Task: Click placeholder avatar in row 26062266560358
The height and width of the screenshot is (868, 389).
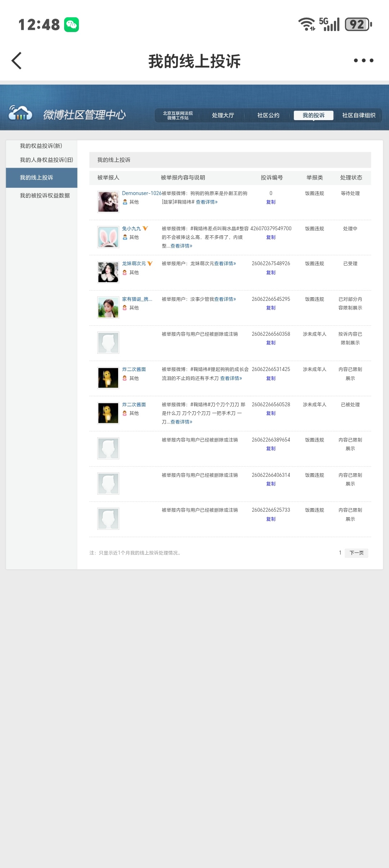Action: 108,343
